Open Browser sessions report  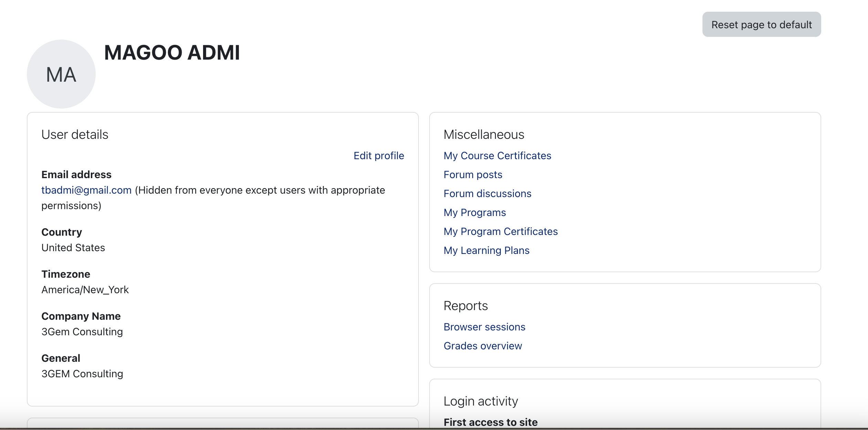point(484,327)
